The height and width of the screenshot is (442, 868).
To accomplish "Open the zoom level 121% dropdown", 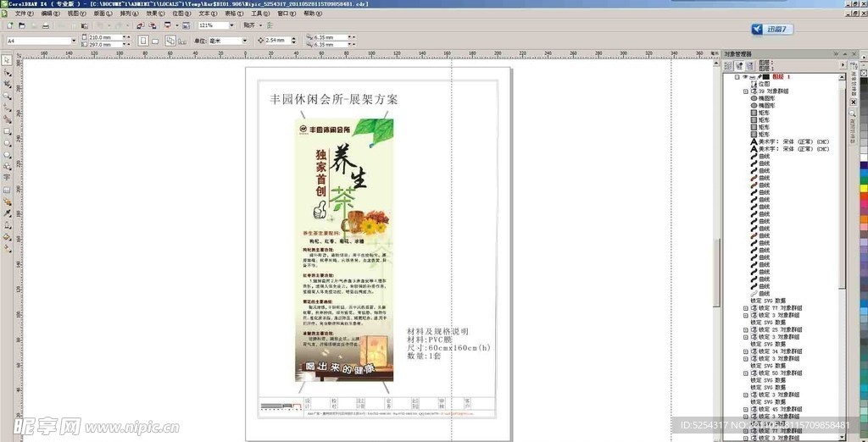I will (231, 25).
